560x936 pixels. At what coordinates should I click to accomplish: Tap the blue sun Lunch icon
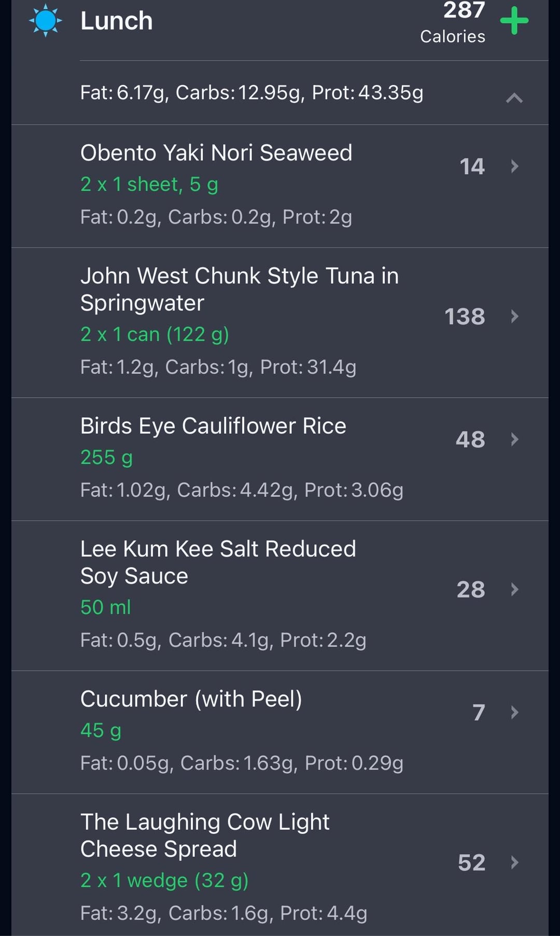(46, 20)
